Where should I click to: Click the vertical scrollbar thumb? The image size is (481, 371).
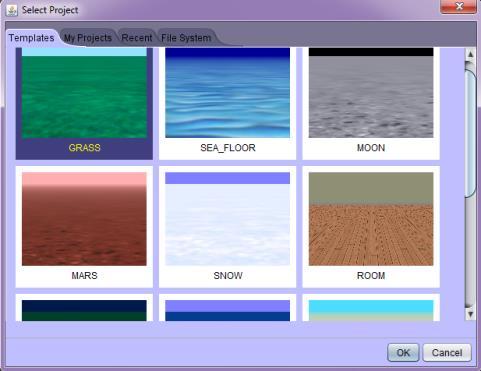pyautogui.click(x=470, y=133)
